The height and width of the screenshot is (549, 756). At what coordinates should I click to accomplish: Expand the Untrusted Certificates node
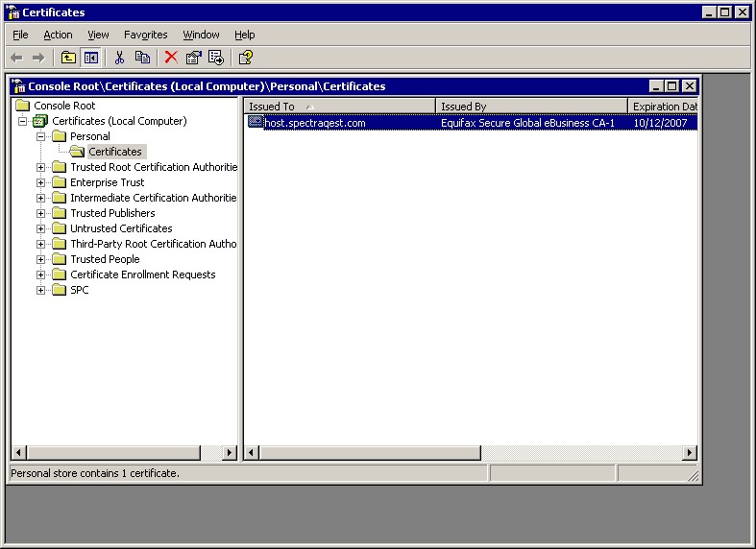click(x=41, y=228)
